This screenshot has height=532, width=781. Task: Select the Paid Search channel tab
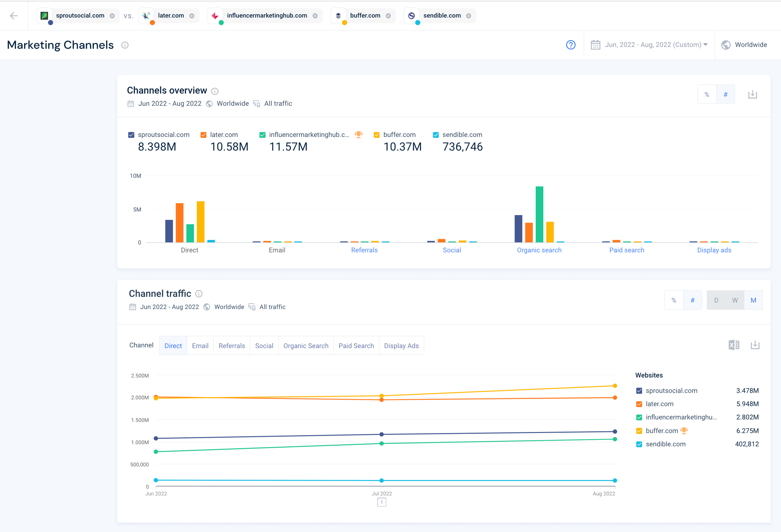point(356,346)
